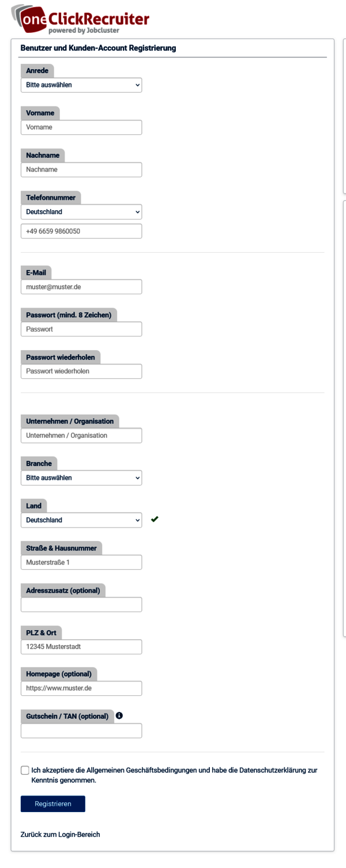Screen dimensions: 346x868
Task: Open the Branche dropdown
Action: tap(81, 477)
